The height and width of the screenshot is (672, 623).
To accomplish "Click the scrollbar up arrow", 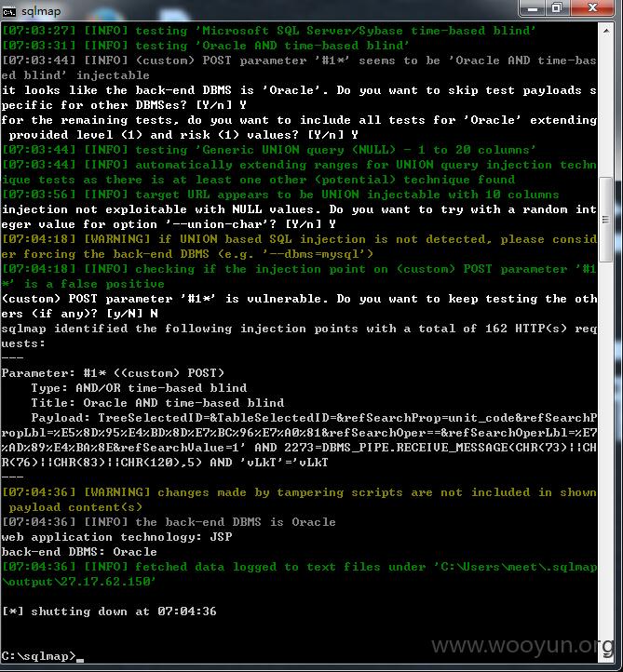I will click(606, 31).
